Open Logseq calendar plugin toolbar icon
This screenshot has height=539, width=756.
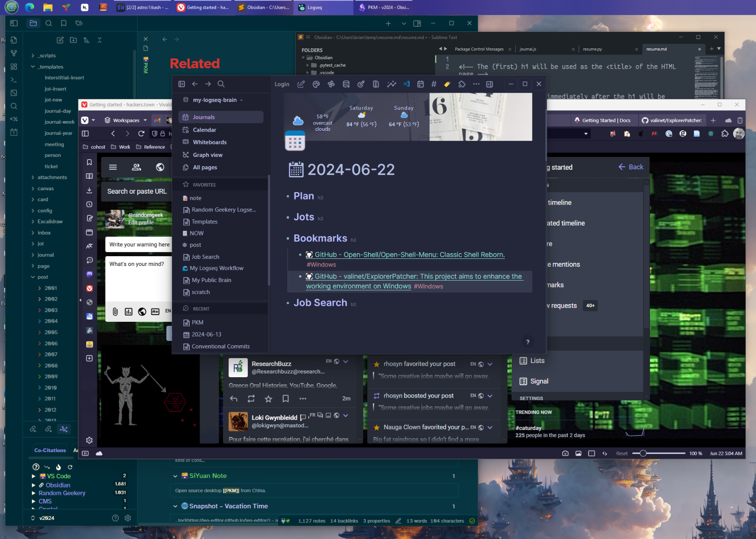tap(420, 84)
